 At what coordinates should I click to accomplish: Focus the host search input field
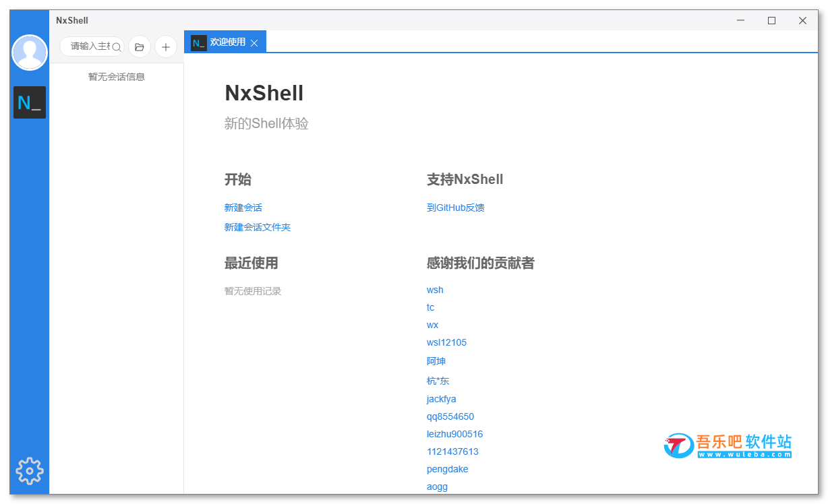[92, 46]
